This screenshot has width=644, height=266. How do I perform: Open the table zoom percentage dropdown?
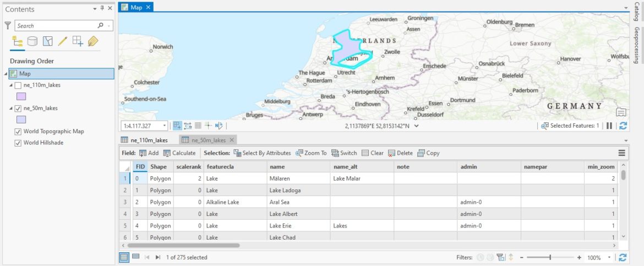tap(609, 257)
